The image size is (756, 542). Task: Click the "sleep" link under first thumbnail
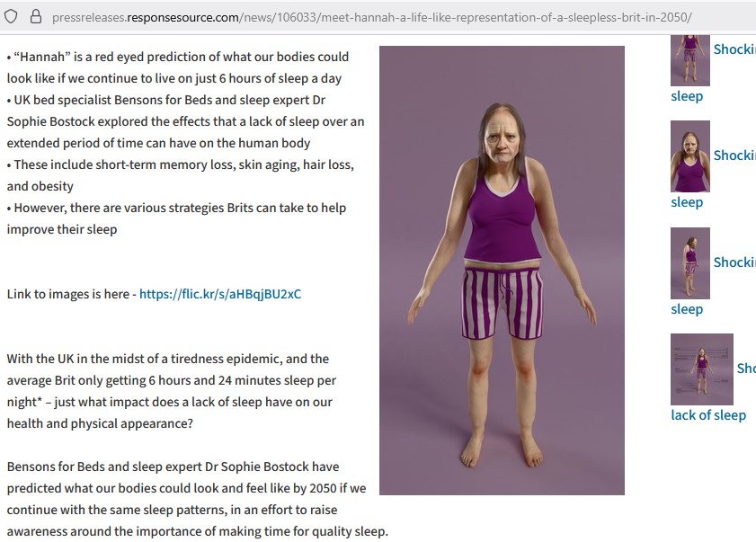687,96
